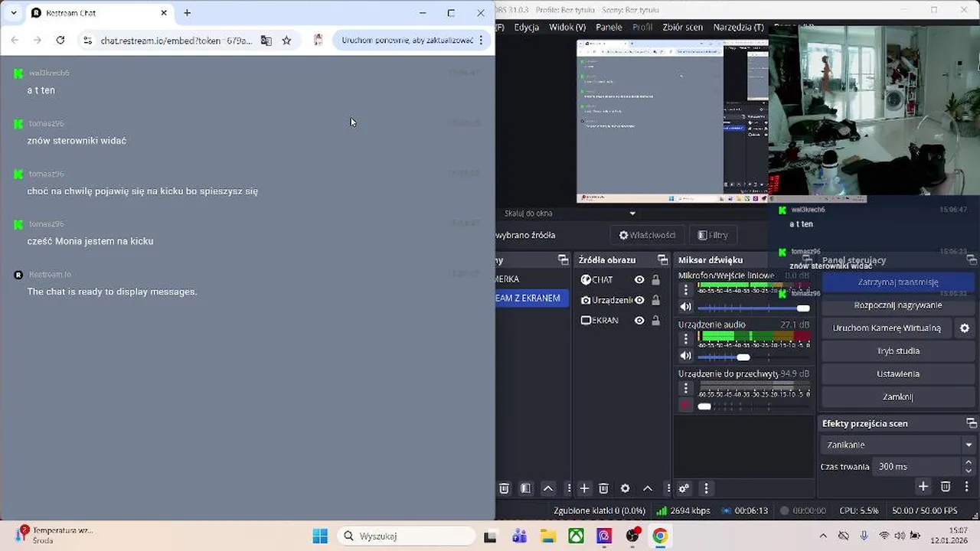Add a scene transition with plus icon
980x551 pixels.
click(x=923, y=487)
